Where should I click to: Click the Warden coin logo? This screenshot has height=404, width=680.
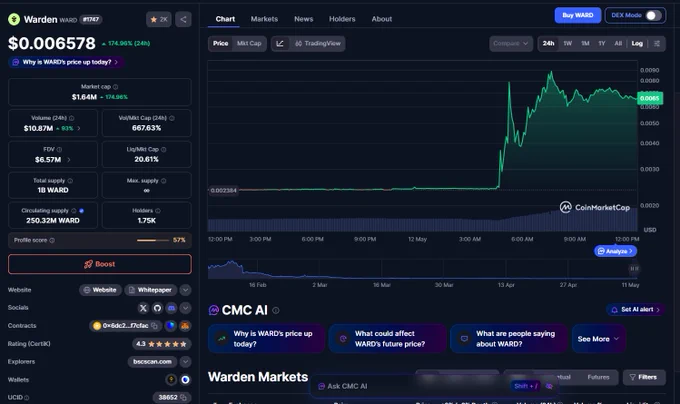[14, 19]
